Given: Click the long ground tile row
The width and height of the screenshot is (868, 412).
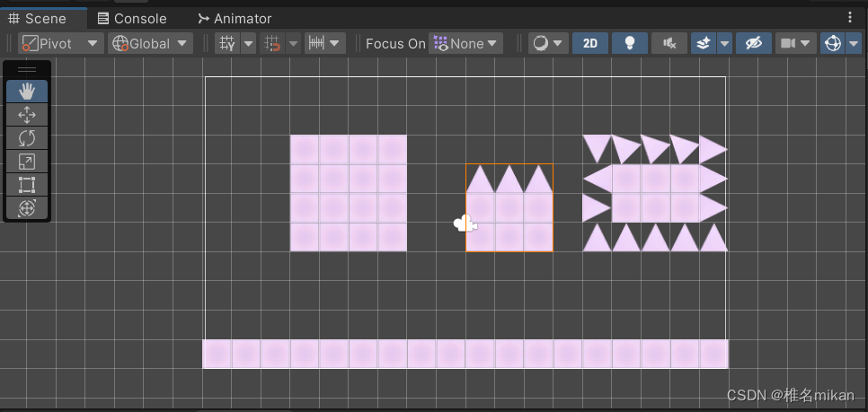Looking at the screenshot, I should coord(465,354).
